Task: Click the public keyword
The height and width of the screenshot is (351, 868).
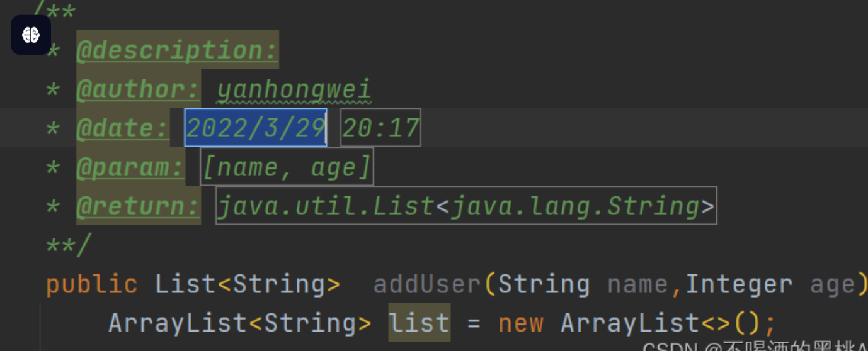Action: tap(92, 284)
